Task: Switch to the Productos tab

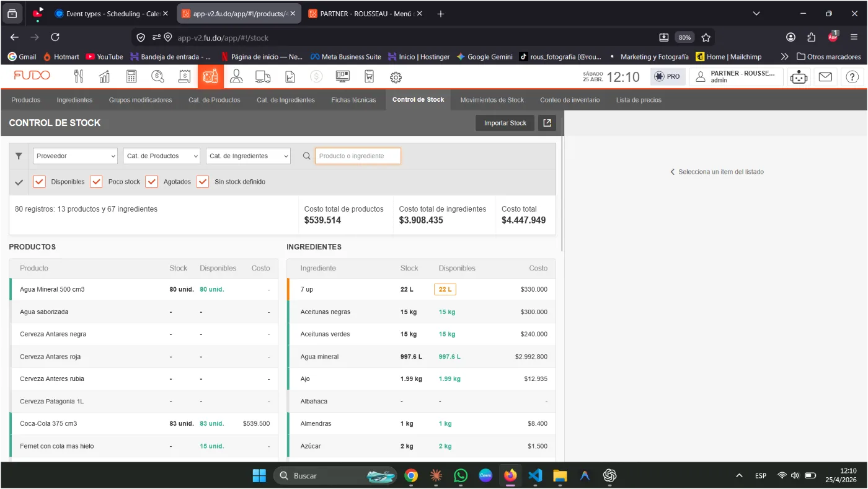Action: coord(26,100)
